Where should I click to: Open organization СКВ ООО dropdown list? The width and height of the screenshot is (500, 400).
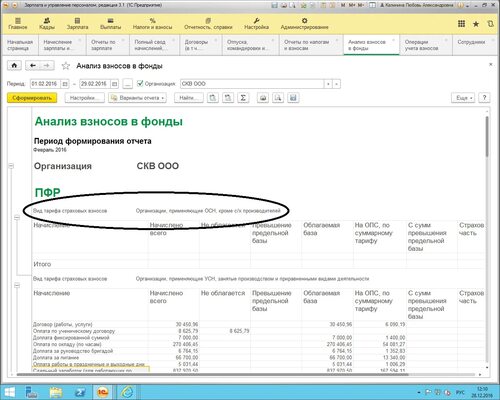coord(328,84)
